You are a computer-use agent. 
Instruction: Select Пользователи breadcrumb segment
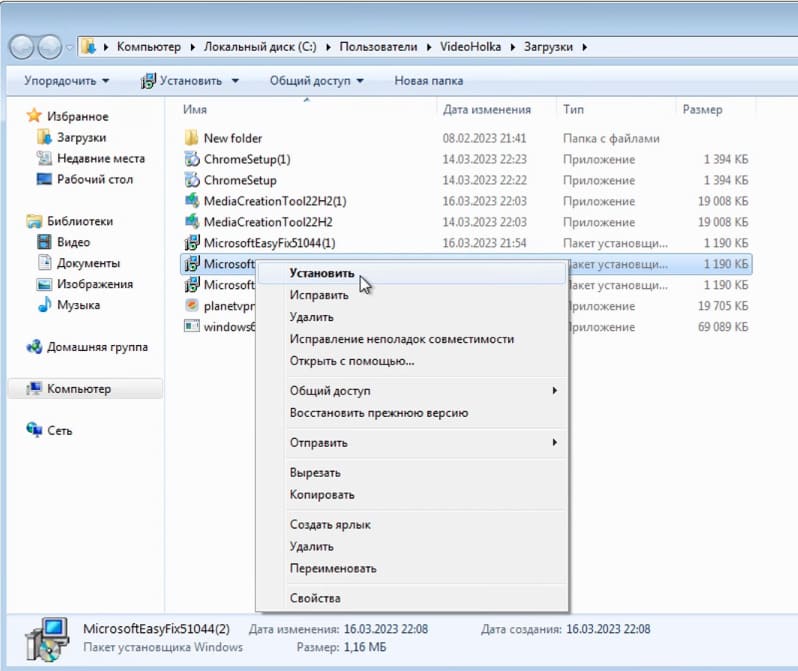tap(378, 47)
